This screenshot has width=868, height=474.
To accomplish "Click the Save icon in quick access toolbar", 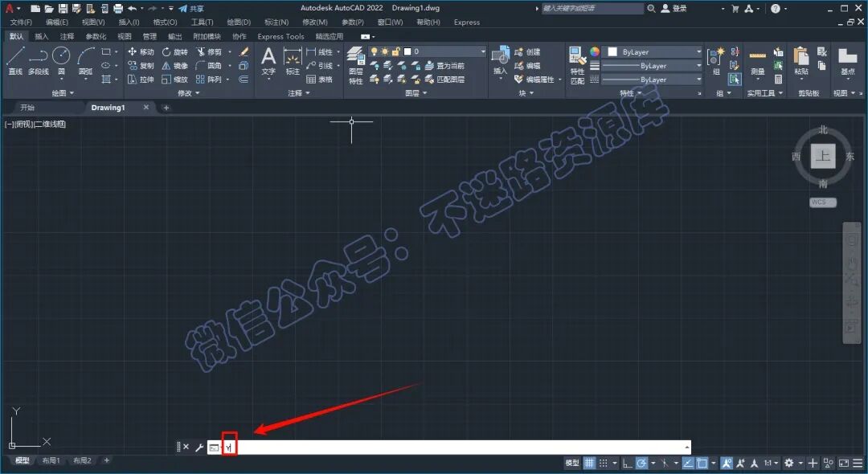I will pyautogui.click(x=63, y=8).
